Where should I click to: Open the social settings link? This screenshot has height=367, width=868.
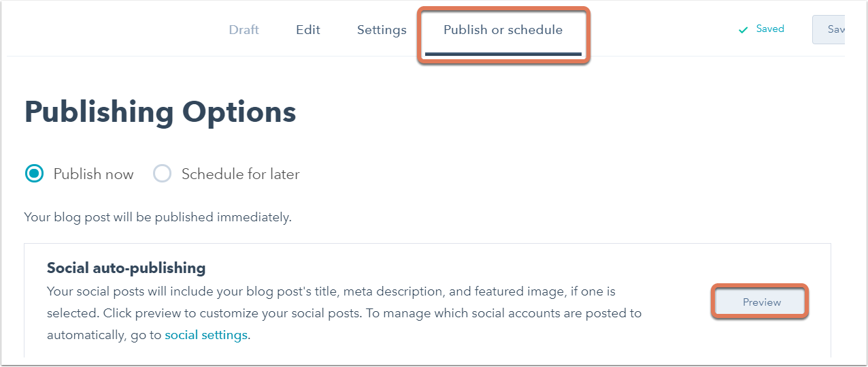206,335
